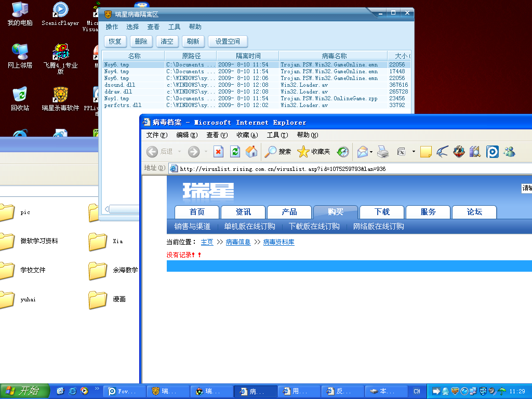Click the 恢复 restore button
Screen dimensions: 532x399
click(115, 42)
